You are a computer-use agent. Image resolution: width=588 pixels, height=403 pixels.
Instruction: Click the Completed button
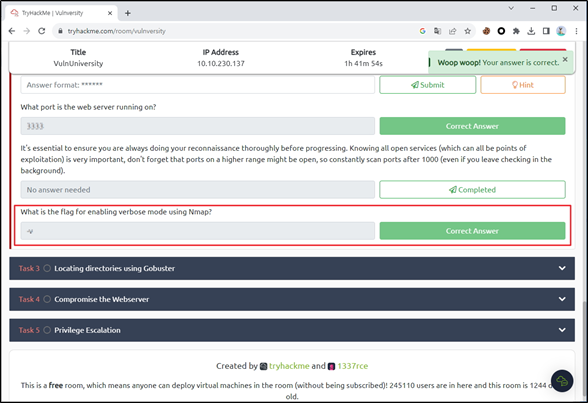(472, 190)
